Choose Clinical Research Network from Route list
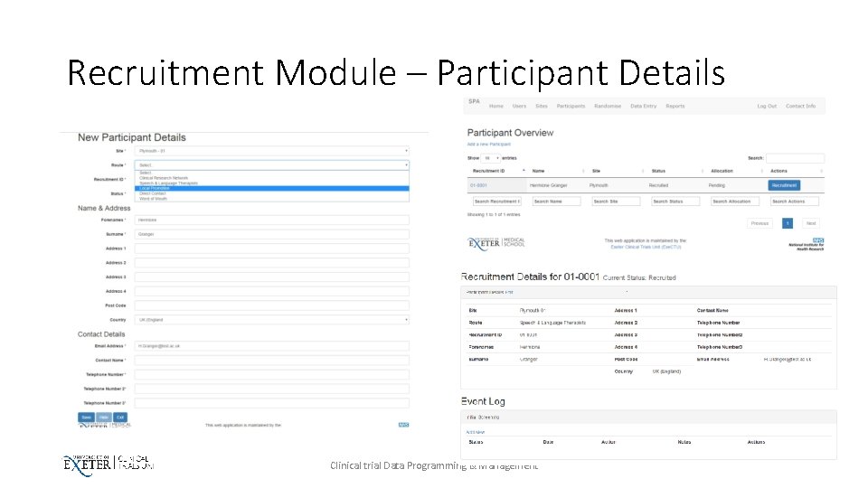This screenshot has height=488, width=868. tap(164, 178)
